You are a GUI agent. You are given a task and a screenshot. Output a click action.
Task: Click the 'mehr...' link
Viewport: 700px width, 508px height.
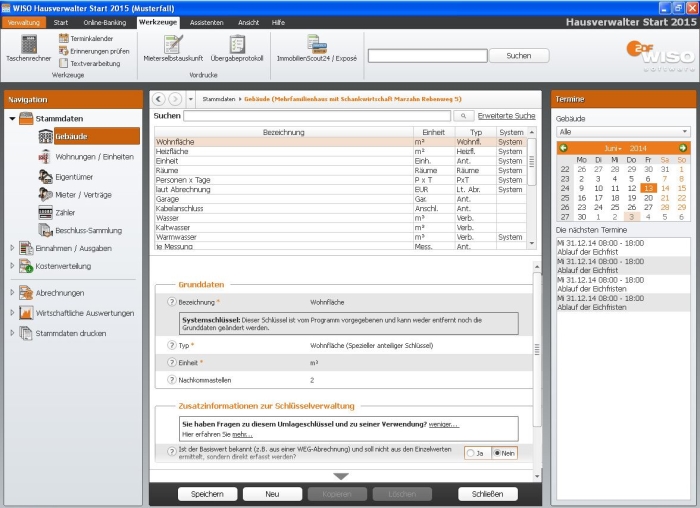tap(242, 434)
